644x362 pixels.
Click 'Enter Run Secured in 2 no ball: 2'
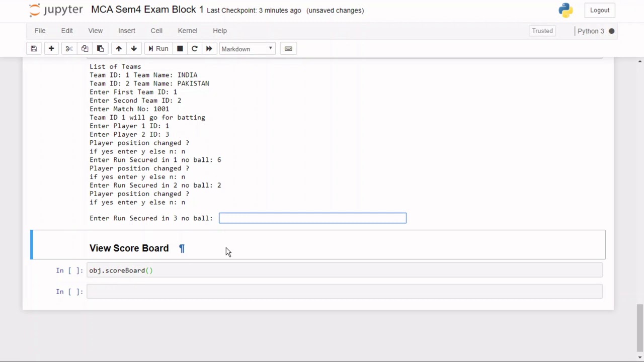[x=155, y=186]
